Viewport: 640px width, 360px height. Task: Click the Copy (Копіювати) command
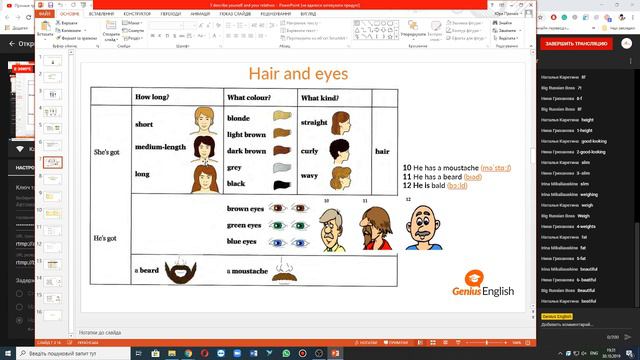tap(69, 31)
